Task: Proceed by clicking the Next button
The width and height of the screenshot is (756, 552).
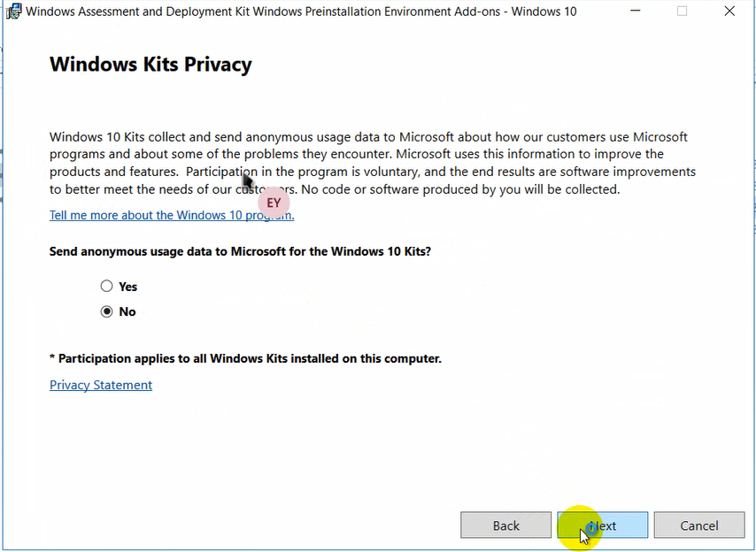Action: (x=603, y=525)
